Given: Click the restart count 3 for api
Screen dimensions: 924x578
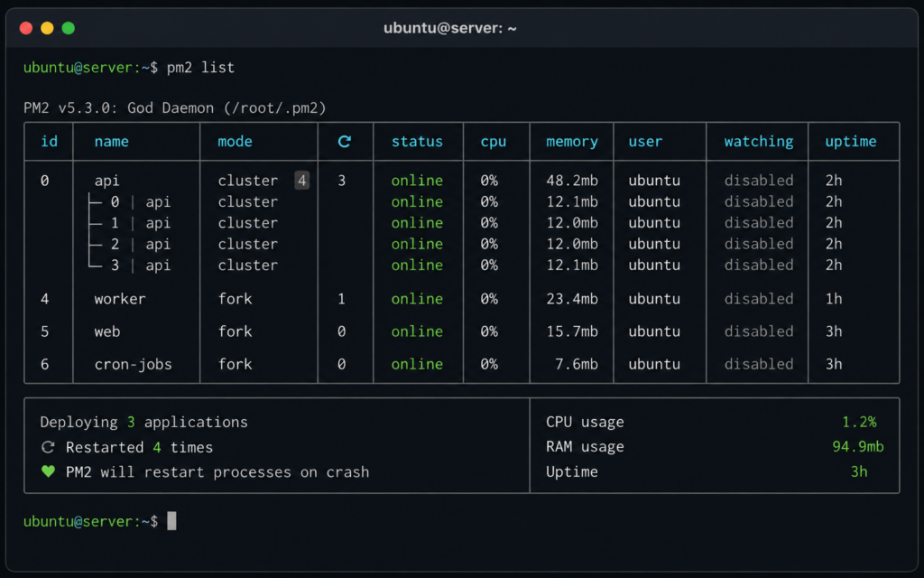Looking at the screenshot, I should (341, 181).
